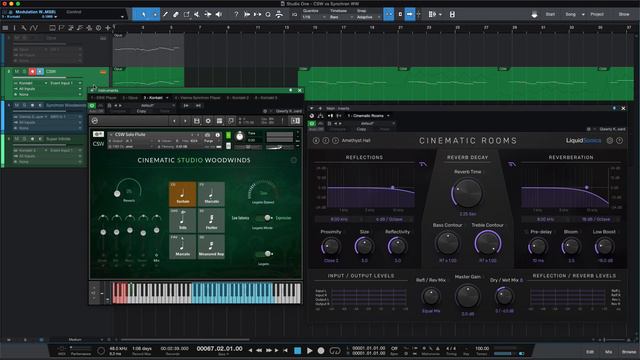This screenshot has width=640, height=360.
Task: Pin the Main Inserts plugin window
Action: [x=614, y=108]
